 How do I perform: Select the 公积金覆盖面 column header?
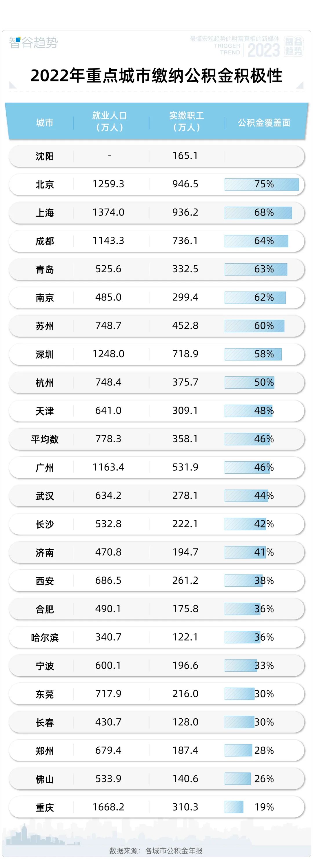coord(264,122)
